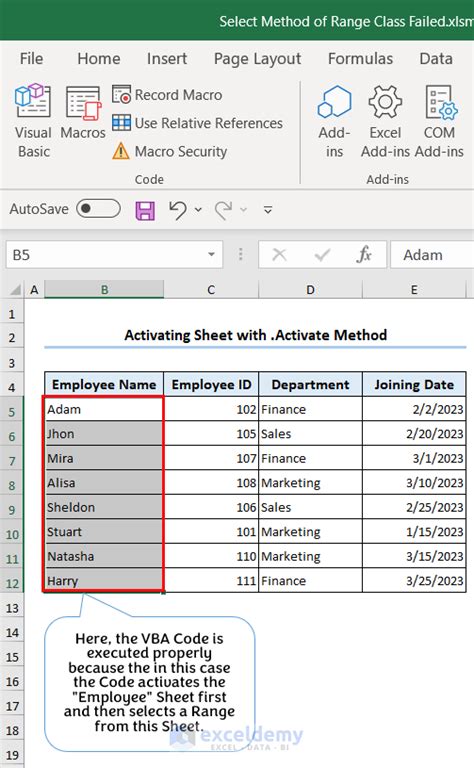Select the cell containing Mira

[x=104, y=458]
